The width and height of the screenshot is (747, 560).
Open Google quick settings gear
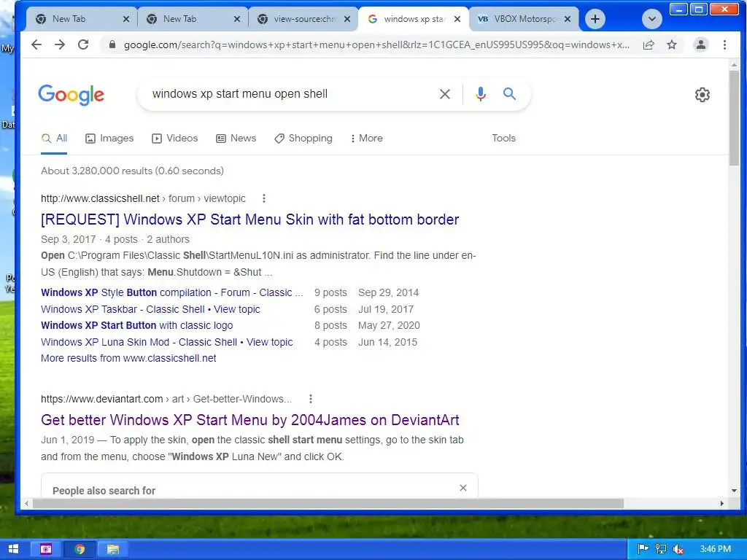pyautogui.click(x=703, y=95)
